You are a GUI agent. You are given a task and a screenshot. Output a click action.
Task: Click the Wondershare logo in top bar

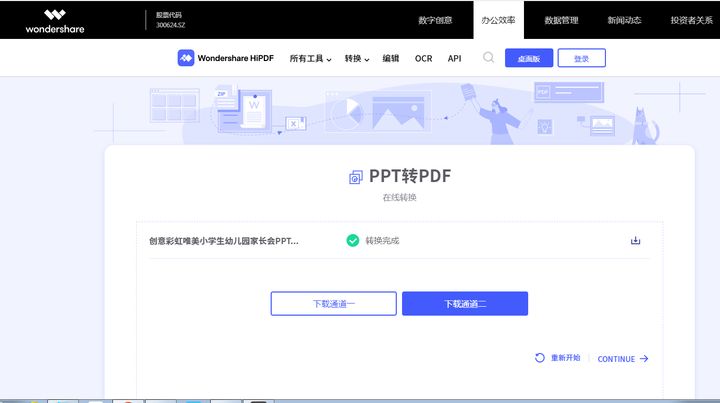point(56,20)
